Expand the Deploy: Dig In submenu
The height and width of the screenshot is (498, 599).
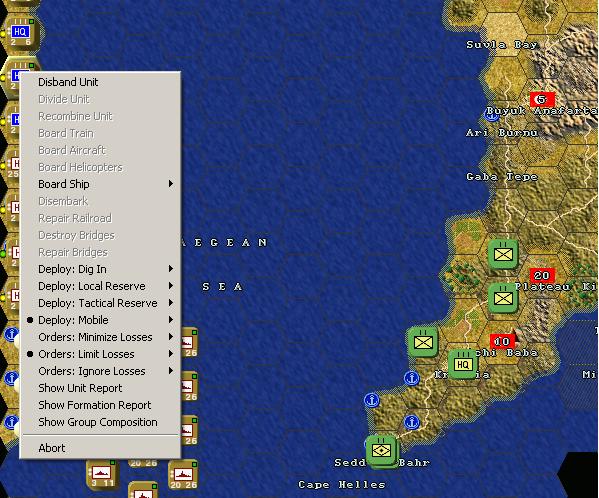(99, 269)
